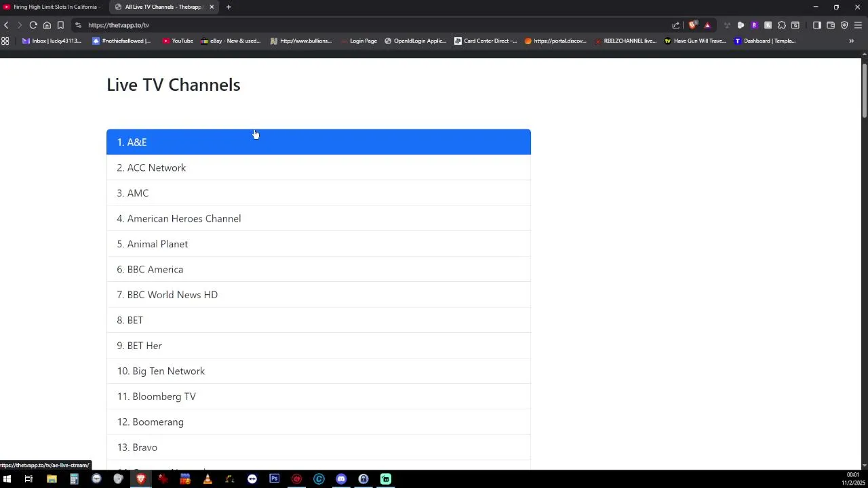Open File Explorer in the taskbar

52,479
